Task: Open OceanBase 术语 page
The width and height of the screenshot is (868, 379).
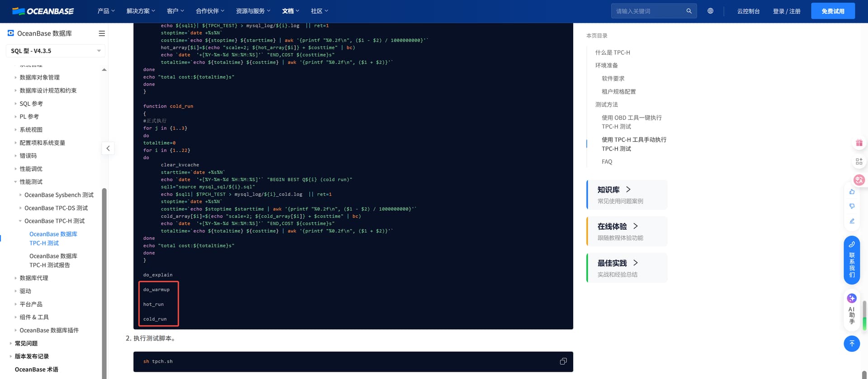Action: [x=36, y=370]
